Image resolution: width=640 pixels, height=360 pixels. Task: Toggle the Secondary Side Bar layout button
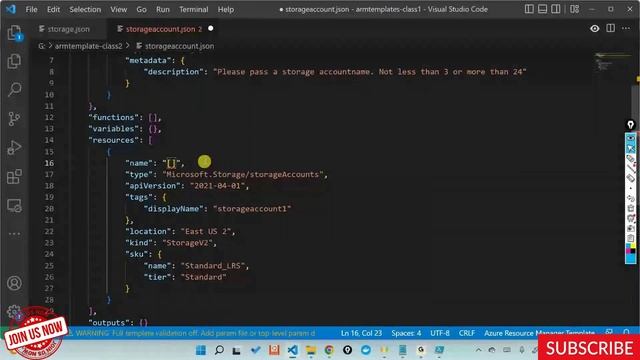click(556, 9)
